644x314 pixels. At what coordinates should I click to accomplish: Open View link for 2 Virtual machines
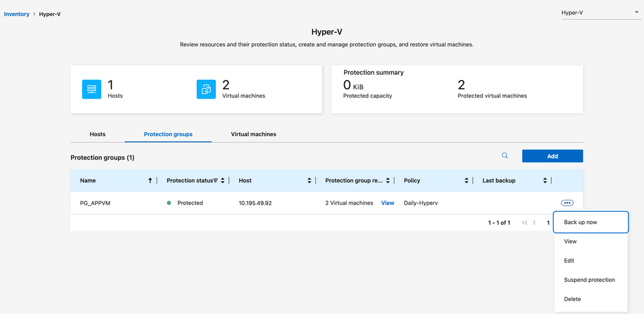pyautogui.click(x=387, y=203)
